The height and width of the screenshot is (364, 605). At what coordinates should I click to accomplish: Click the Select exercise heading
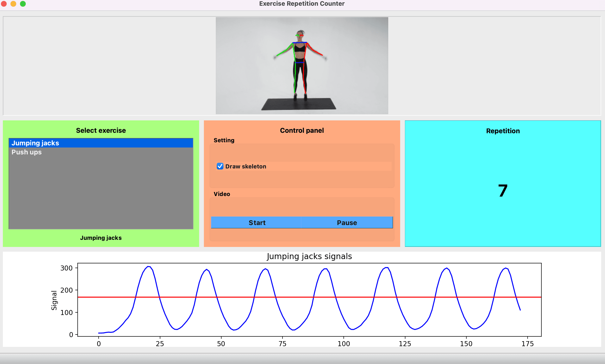[101, 130]
